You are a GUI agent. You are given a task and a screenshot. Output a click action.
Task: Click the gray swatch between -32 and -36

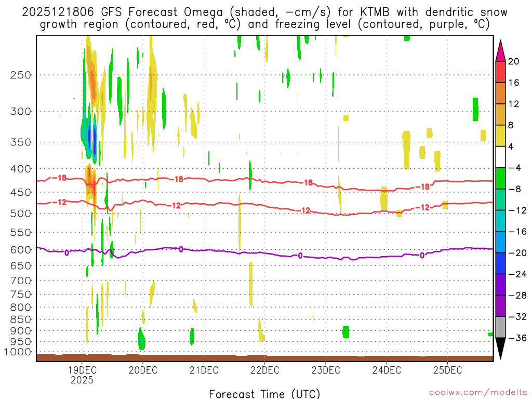click(x=500, y=327)
